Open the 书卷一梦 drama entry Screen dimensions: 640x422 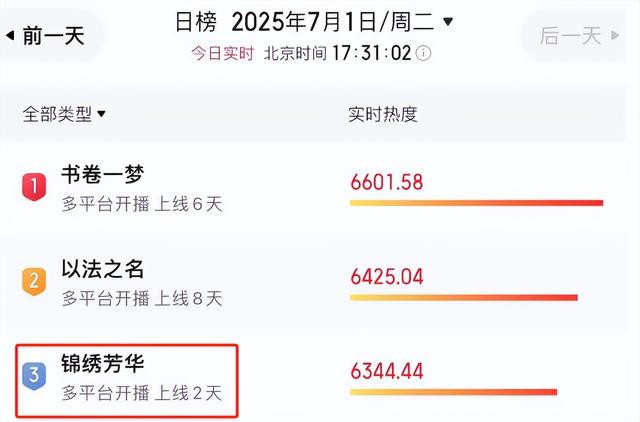click(x=102, y=175)
